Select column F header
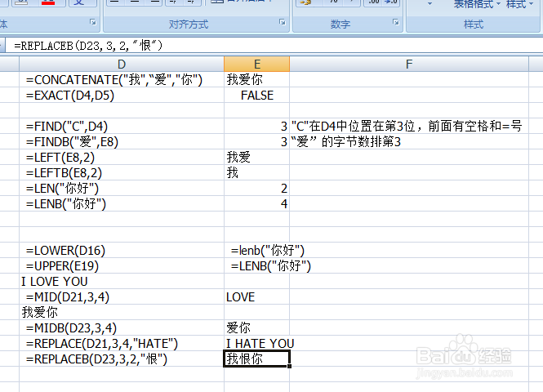This screenshot has height=392, width=543. [x=409, y=64]
